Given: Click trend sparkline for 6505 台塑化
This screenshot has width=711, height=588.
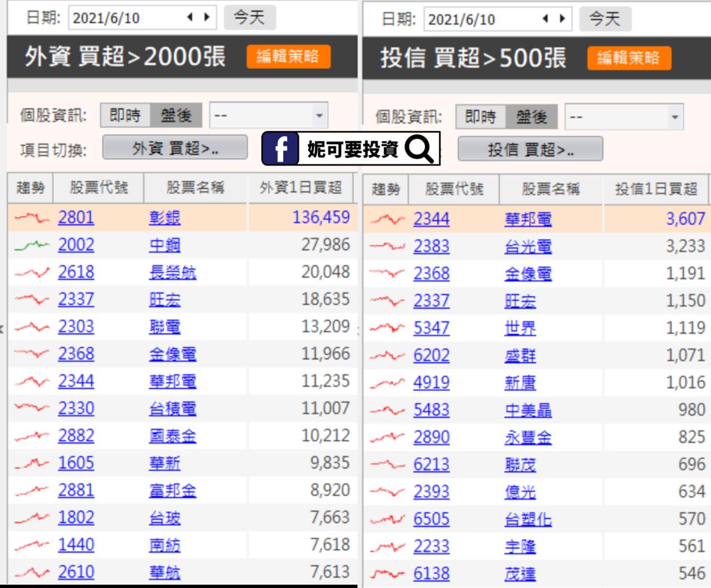Looking at the screenshot, I should [x=387, y=519].
